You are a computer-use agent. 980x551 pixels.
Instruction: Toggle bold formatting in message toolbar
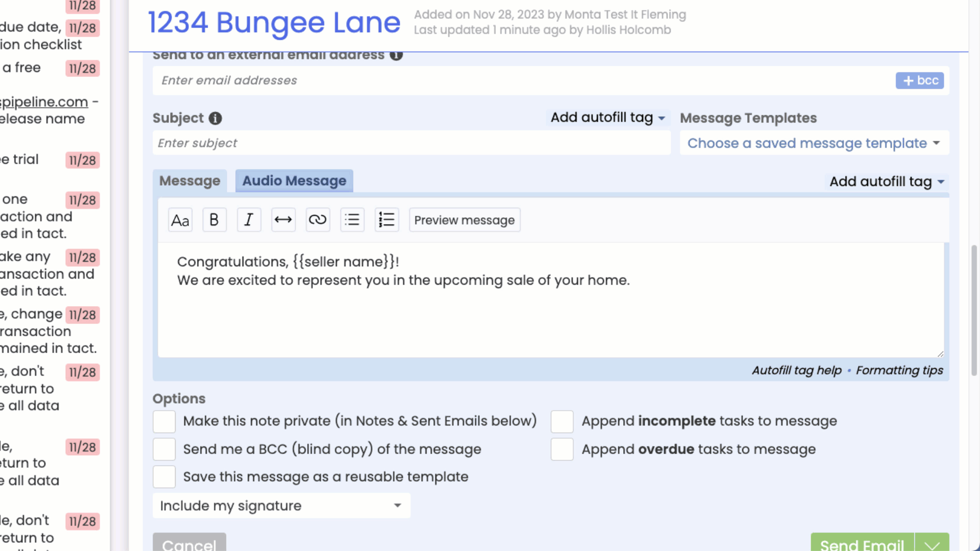click(x=214, y=220)
